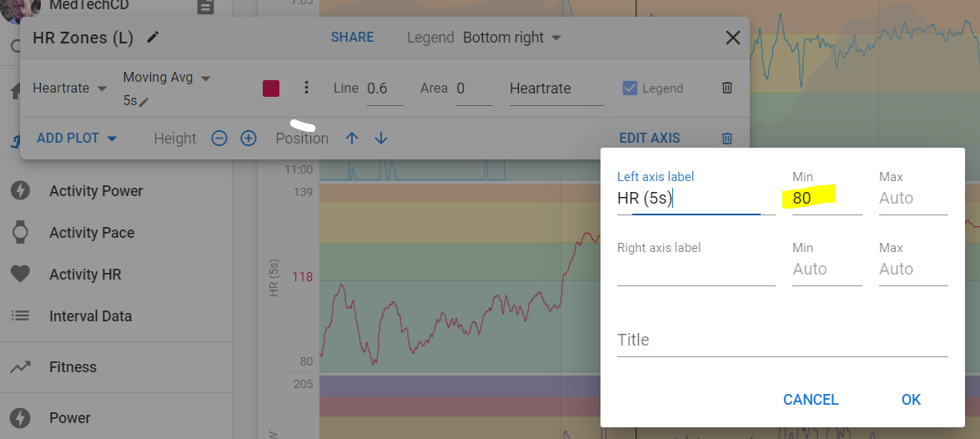Open the Heartrate data type dropdown
Image resolution: width=980 pixels, height=439 pixels.
tap(70, 88)
